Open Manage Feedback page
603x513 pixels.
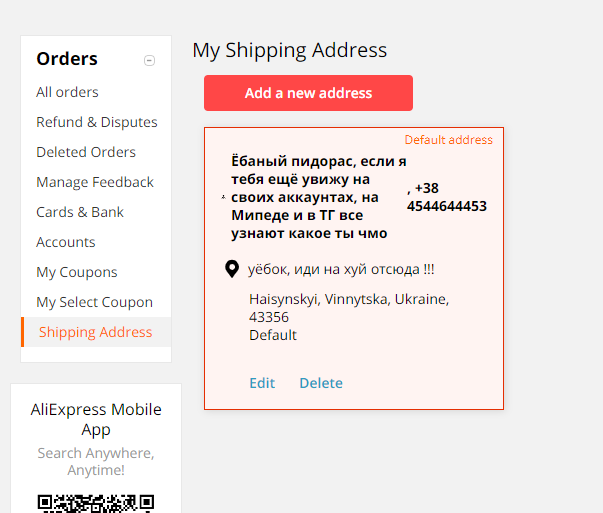[x=95, y=182]
